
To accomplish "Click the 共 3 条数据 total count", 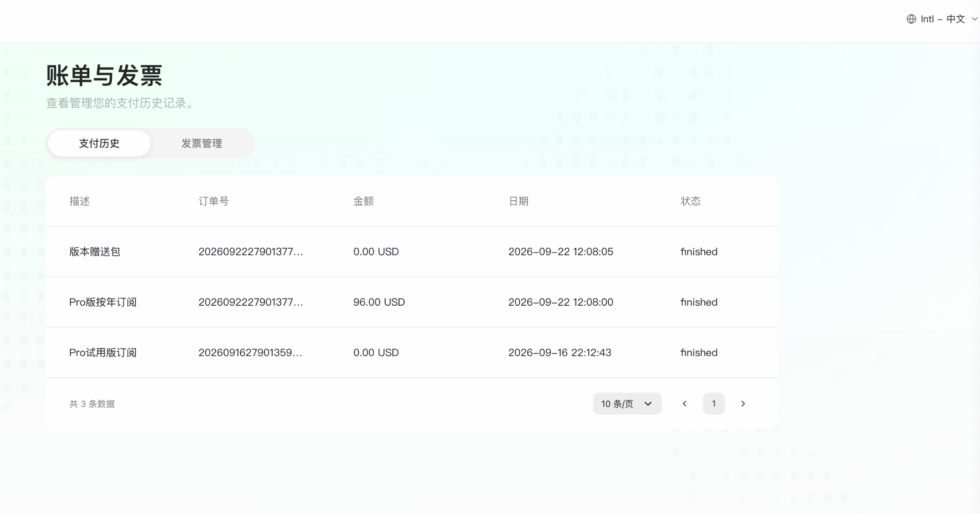I will coord(92,404).
